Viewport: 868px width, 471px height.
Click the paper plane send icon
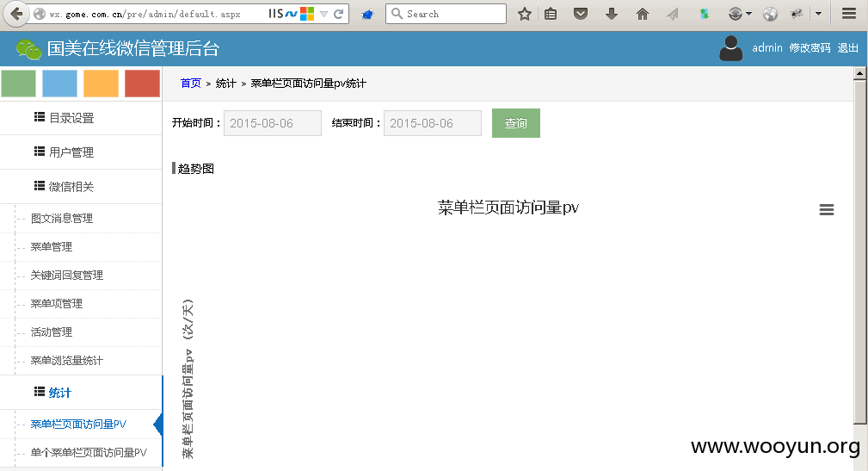pyautogui.click(x=673, y=14)
